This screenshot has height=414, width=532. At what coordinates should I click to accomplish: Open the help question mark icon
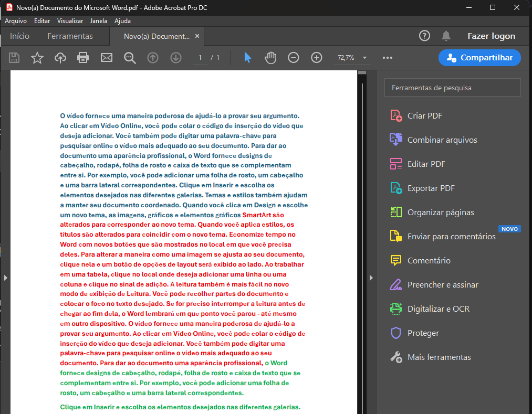click(424, 36)
